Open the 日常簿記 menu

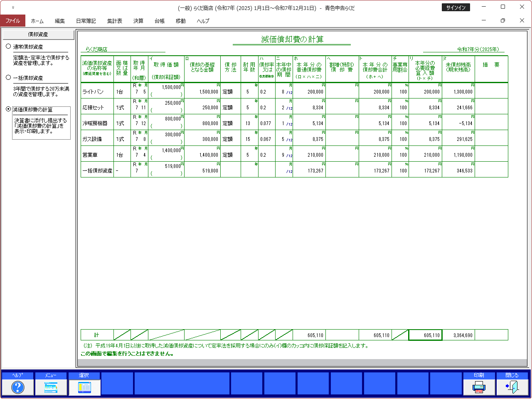(x=86, y=21)
